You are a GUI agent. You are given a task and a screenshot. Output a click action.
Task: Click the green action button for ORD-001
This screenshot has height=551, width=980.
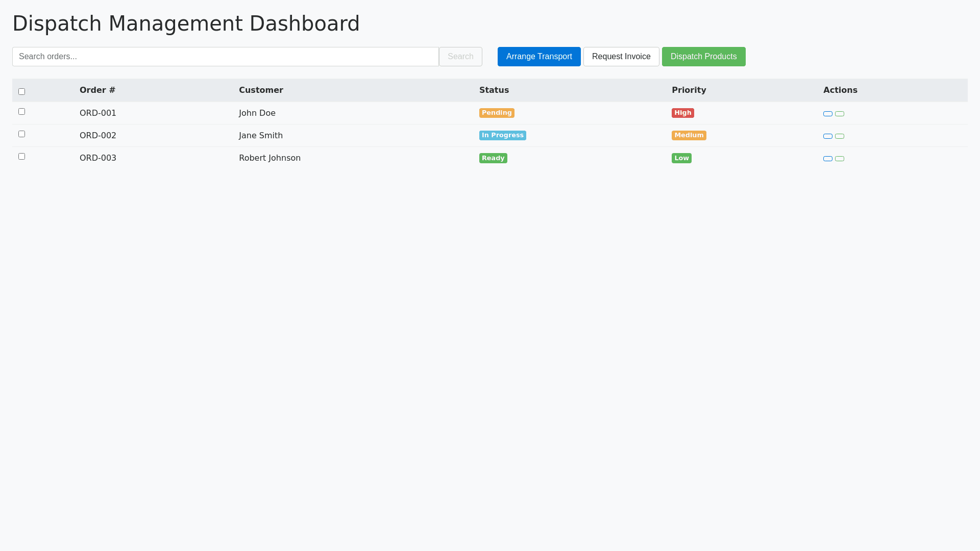[x=840, y=114]
